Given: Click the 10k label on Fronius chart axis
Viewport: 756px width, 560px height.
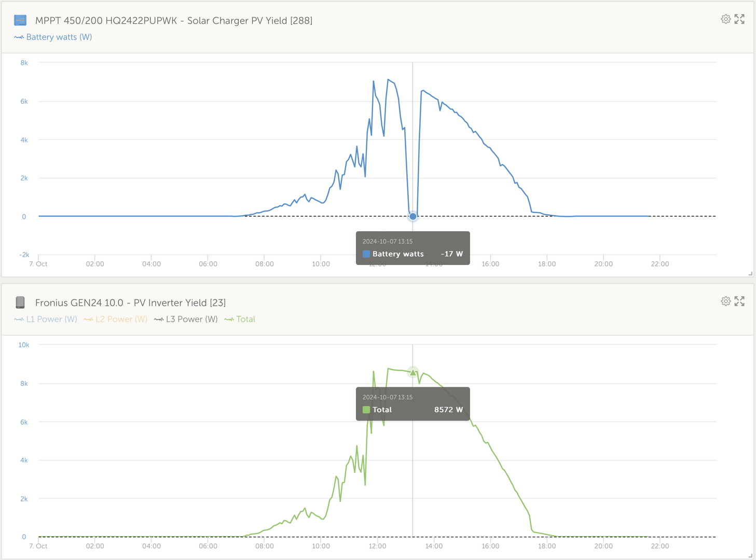Looking at the screenshot, I should coord(24,345).
